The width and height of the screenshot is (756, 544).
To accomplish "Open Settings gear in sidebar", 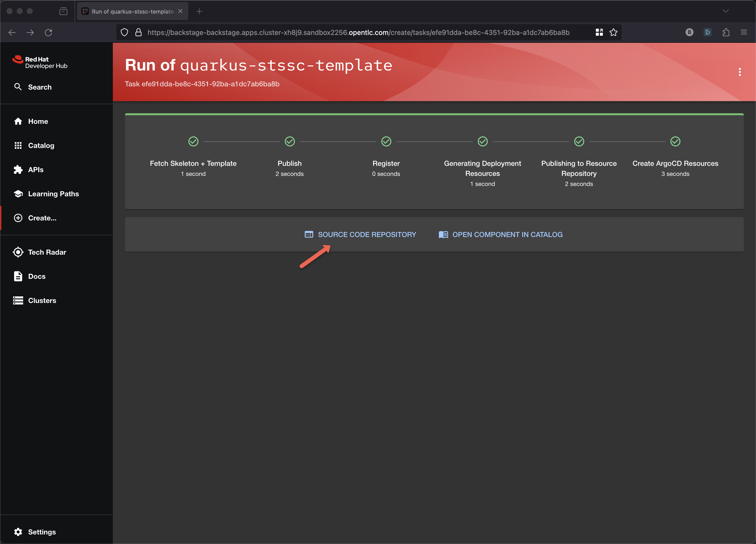I will point(18,532).
